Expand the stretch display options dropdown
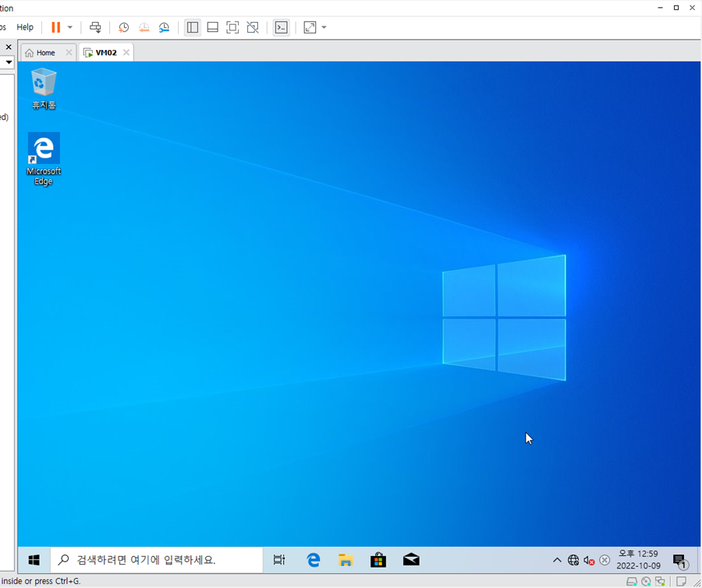The height and width of the screenshot is (588, 702). [x=324, y=27]
